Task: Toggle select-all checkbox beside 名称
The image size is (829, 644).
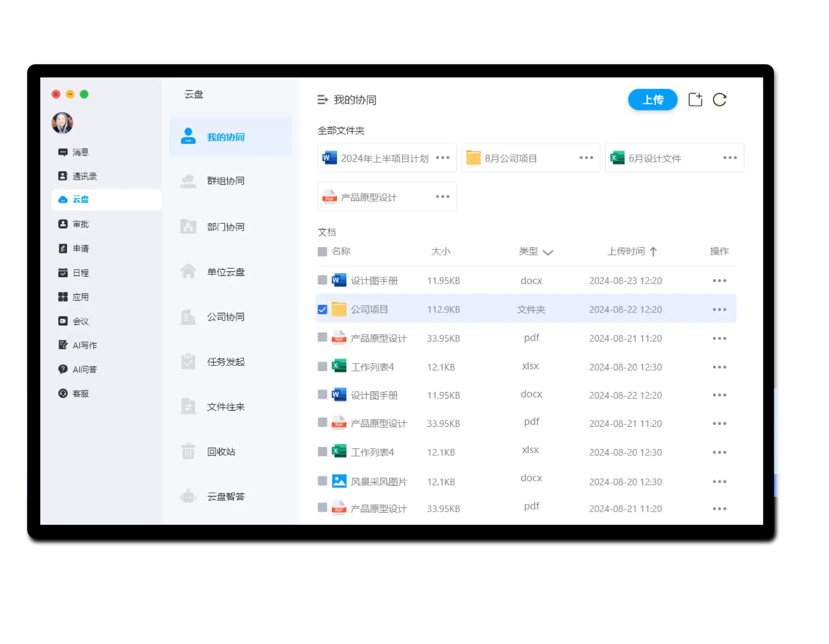Action: 322,252
